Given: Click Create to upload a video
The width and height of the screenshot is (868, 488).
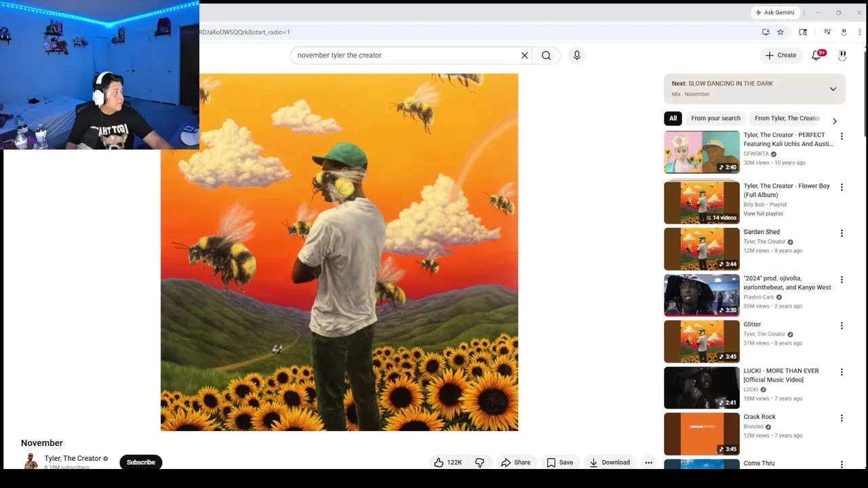Looking at the screenshot, I should 781,56.
